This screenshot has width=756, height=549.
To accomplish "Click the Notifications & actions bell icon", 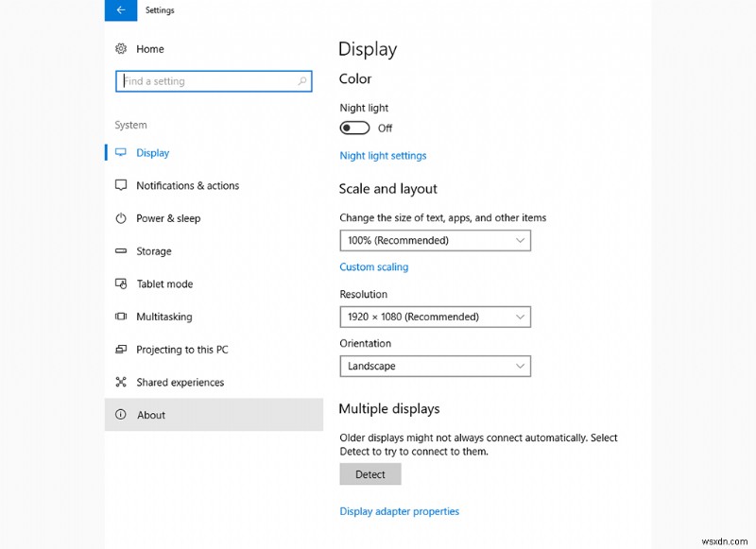I will pos(122,185).
